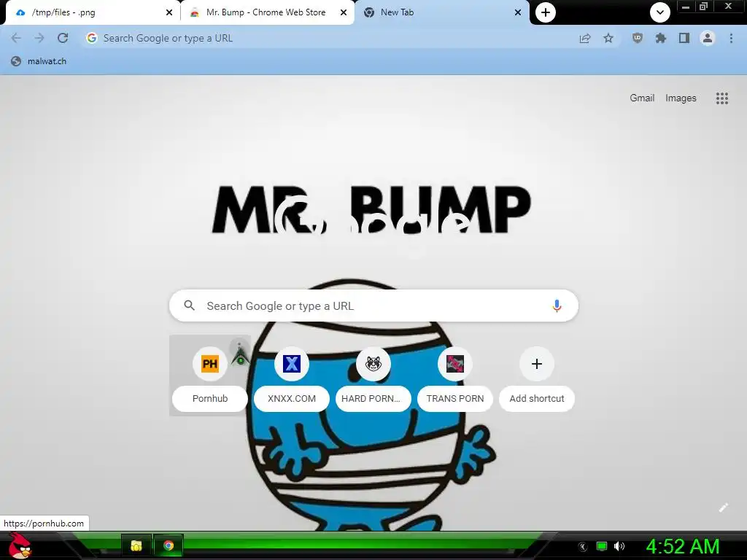Switch to the /tmp/files - .png tab
The image size is (747, 560).
pyautogui.click(x=93, y=12)
